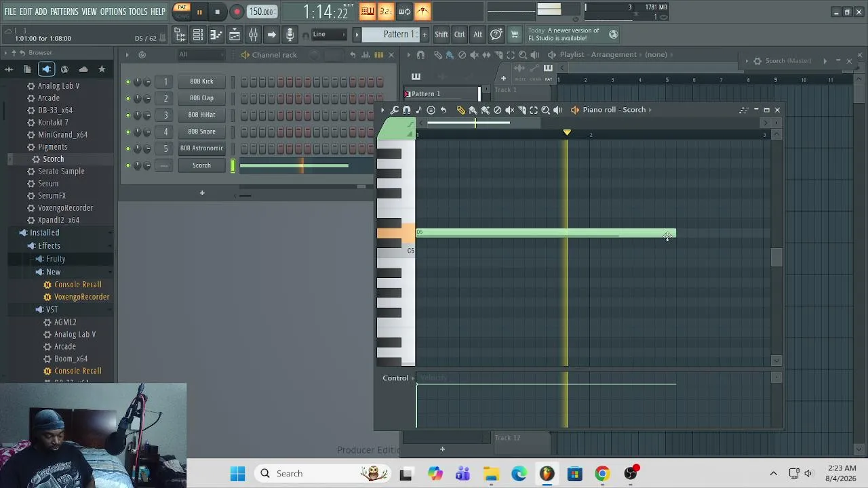Open the Edit menu

(26, 12)
